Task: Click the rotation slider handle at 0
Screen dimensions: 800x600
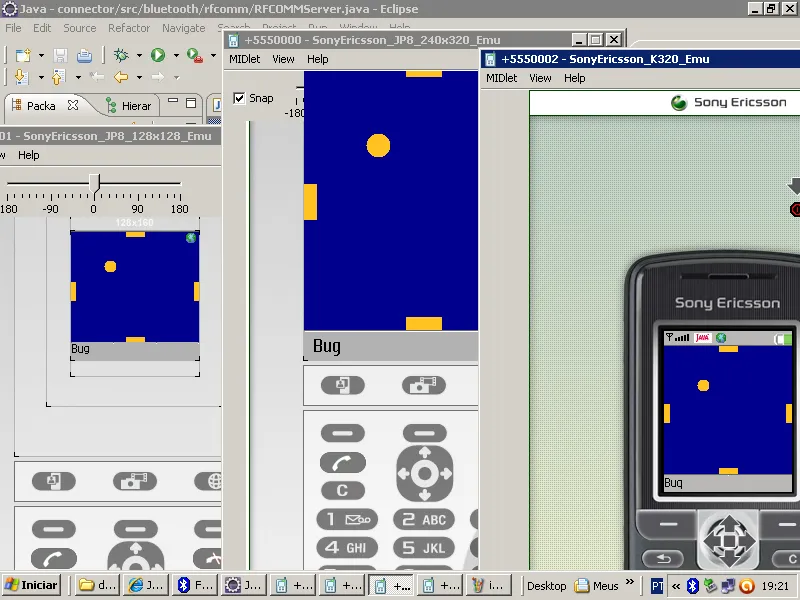Action: click(x=94, y=182)
